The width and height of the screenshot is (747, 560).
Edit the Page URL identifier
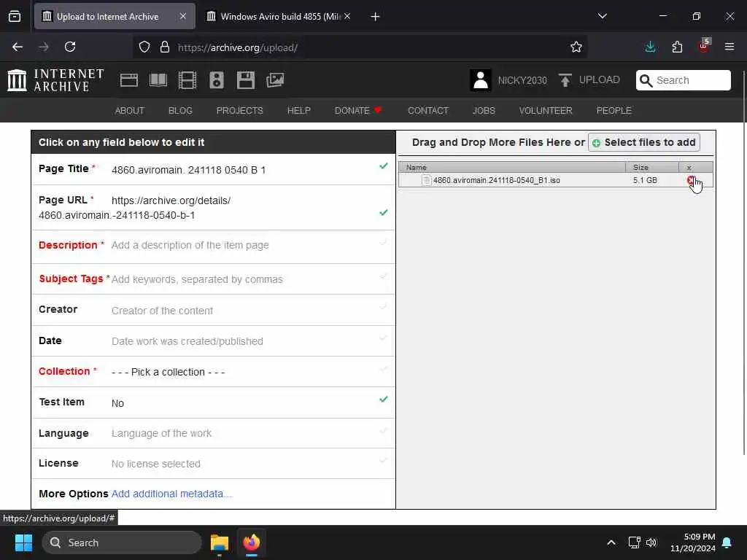point(117,215)
